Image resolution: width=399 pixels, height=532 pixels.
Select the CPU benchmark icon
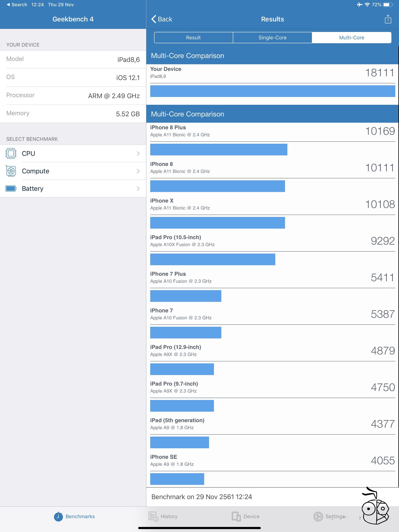pos(11,153)
